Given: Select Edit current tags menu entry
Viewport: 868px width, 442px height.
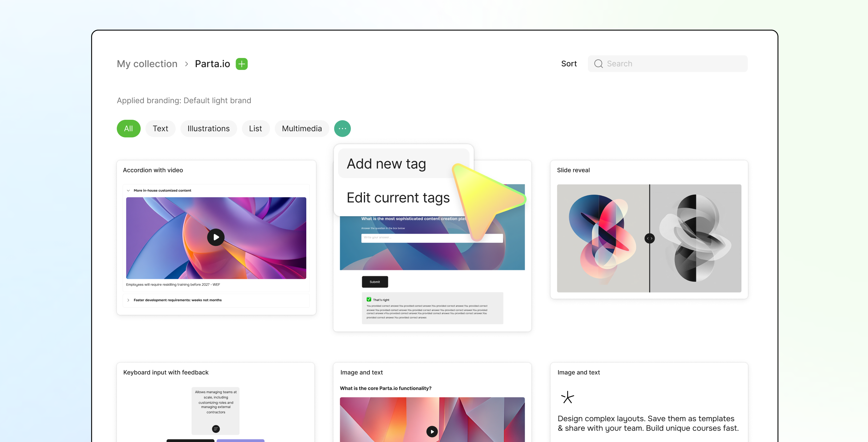Looking at the screenshot, I should tap(398, 198).
